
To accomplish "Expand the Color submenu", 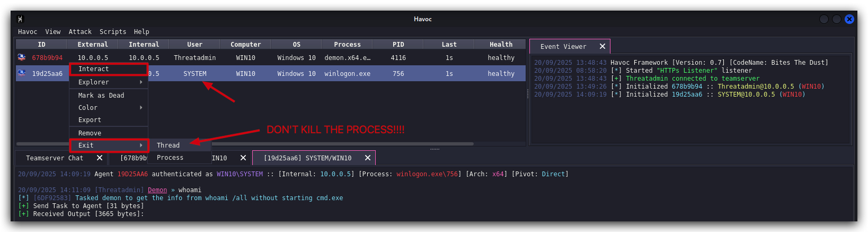I will click(x=109, y=108).
